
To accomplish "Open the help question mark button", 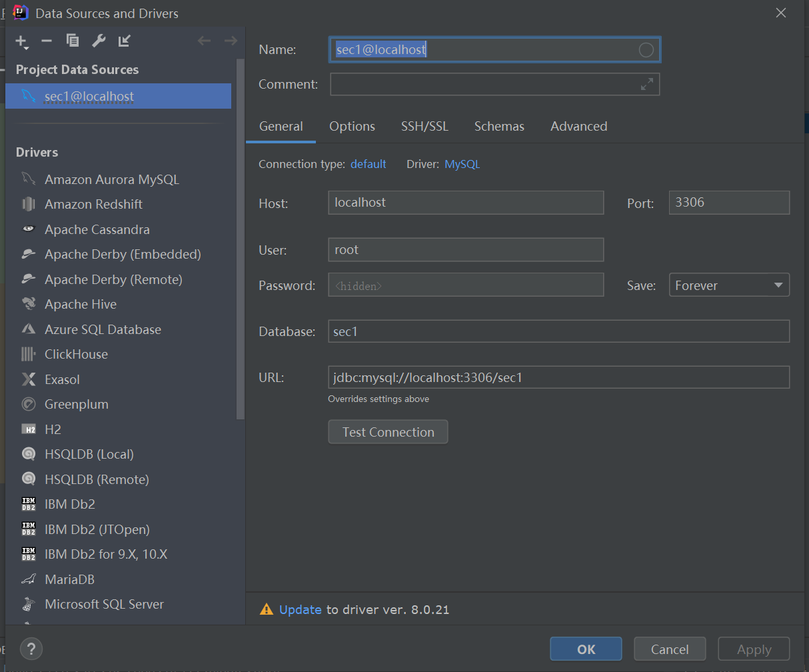I will pyautogui.click(x=31, y=648).
